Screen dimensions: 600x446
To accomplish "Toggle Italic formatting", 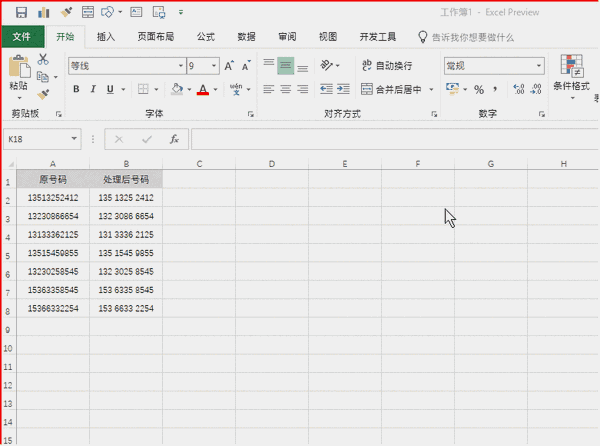I will (x=93, y=89).
